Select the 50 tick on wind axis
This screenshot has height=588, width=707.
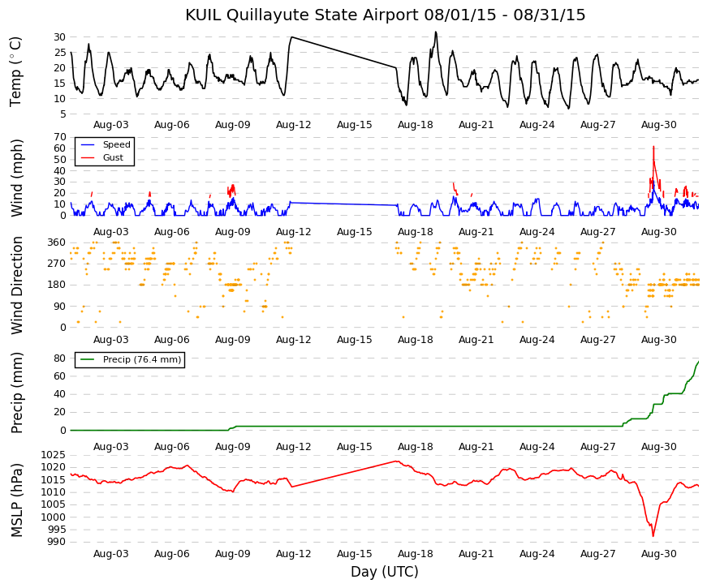60,160
